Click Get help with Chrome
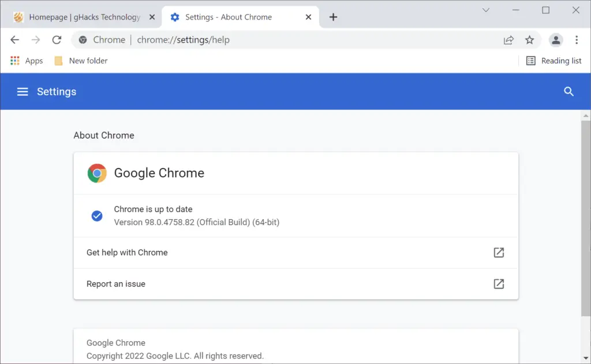This screenshot has height=364, width=591. coord(296,253)
